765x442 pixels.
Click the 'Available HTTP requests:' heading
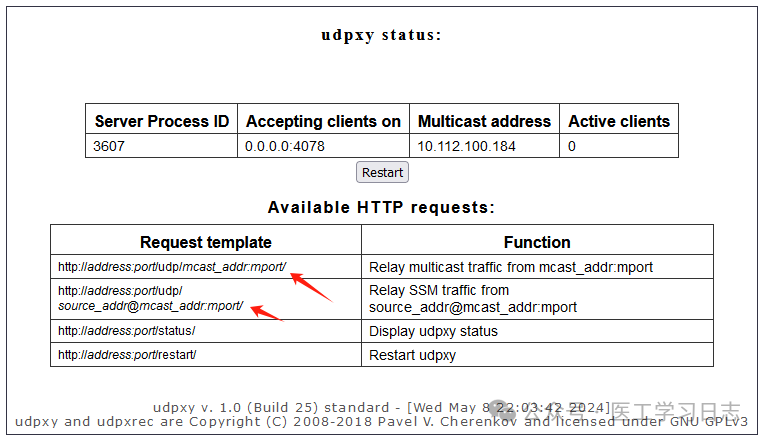click(381, 207)
